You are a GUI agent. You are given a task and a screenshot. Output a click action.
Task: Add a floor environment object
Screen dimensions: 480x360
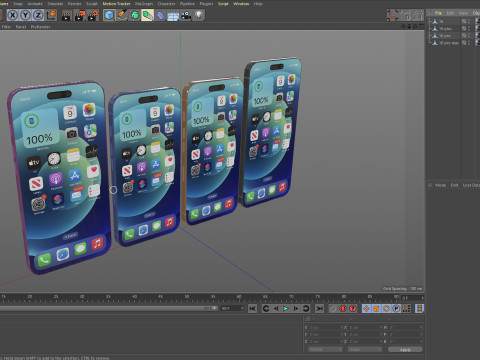pyautogui.click(x=173, y=16)
